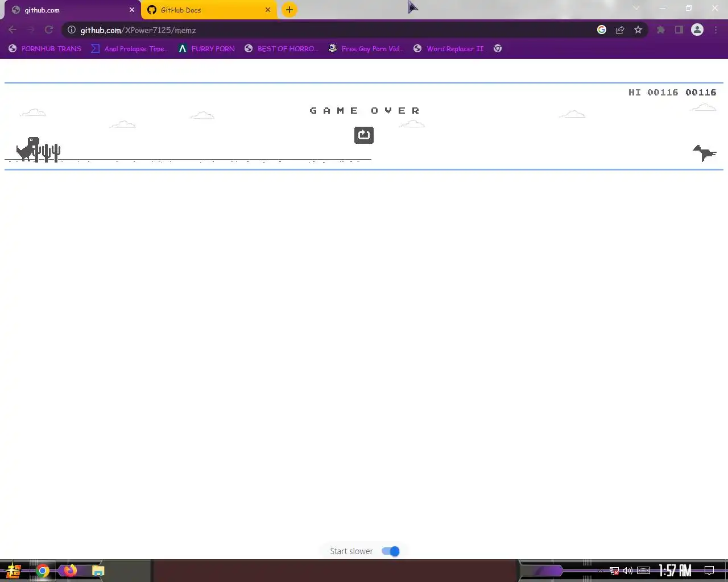Close the GitHub Docs tab
Image resolution: width=728 pixels, height=582 pixels.
(x=268, y=10)
